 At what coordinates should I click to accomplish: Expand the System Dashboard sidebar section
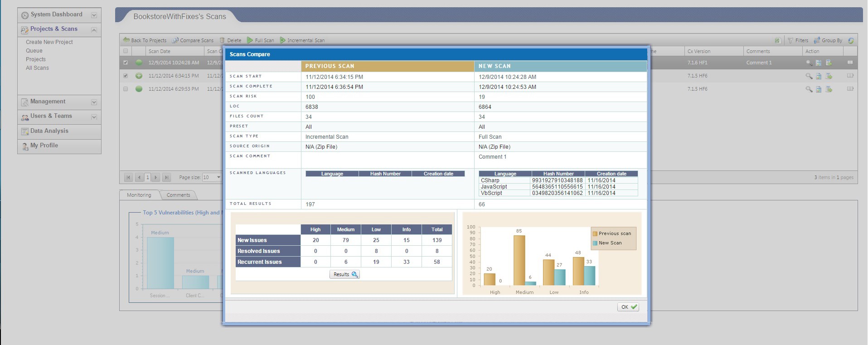94,15
